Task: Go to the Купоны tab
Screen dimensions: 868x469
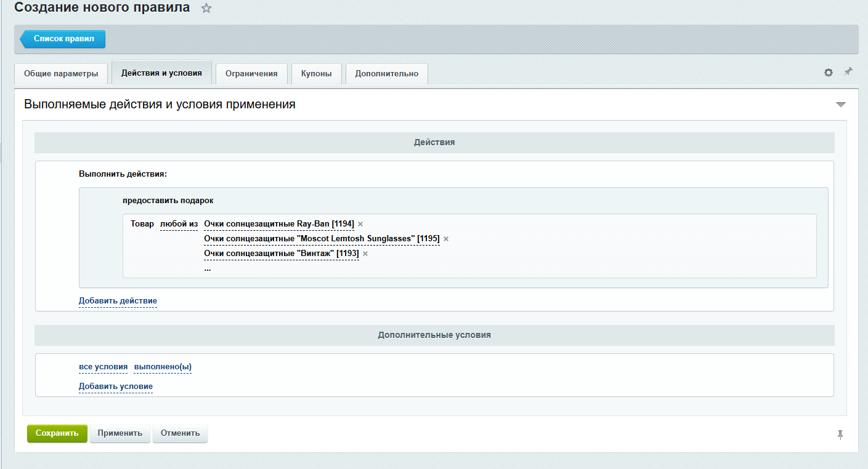Action: 316,73
